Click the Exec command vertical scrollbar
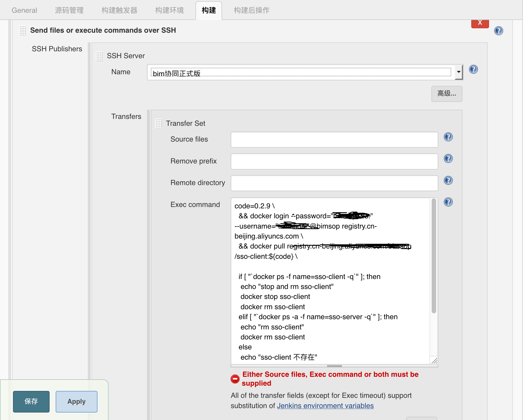Image resolution: width=525 pixels, height=420 pixels. coord(434,256)
